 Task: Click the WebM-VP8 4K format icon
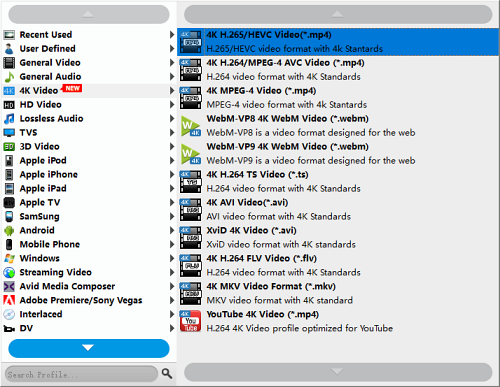click(x=190, y=126)
